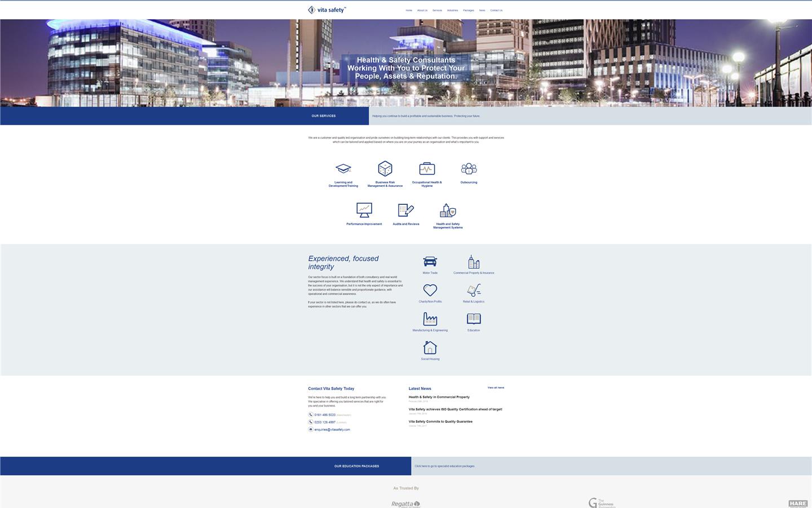Viewport: 812px width, 508px height.
Task: Click the View all news link
Action: (x=496, y=388)
